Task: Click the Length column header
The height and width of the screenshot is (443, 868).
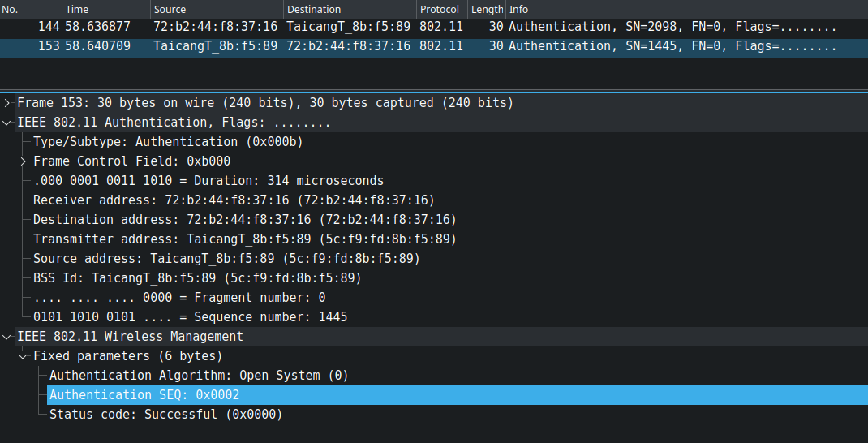Action: coord(487,9)
